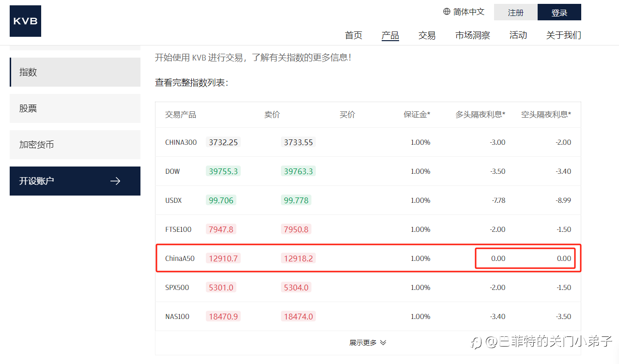The height and width of the screenshot is (364, 619).
Task: Click SPX500 price 5301.0
Action: click(x=221, y=288)
